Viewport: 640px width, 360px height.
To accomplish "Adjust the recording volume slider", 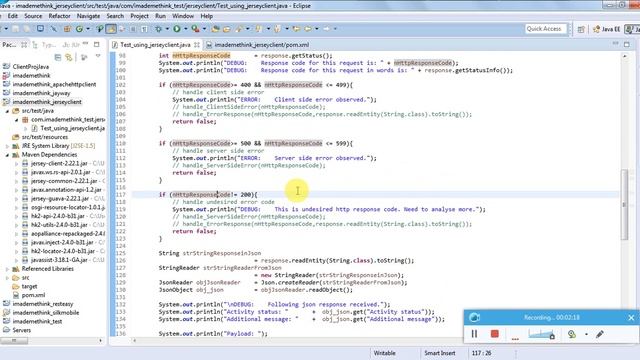I will click(542, 334).
